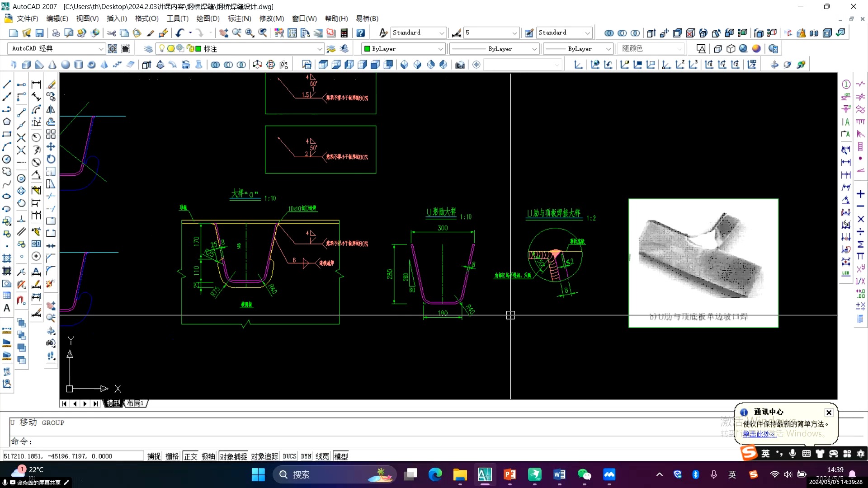Expand the 标注 layer dropdown

pyautogui.click(x=319, y=49)
